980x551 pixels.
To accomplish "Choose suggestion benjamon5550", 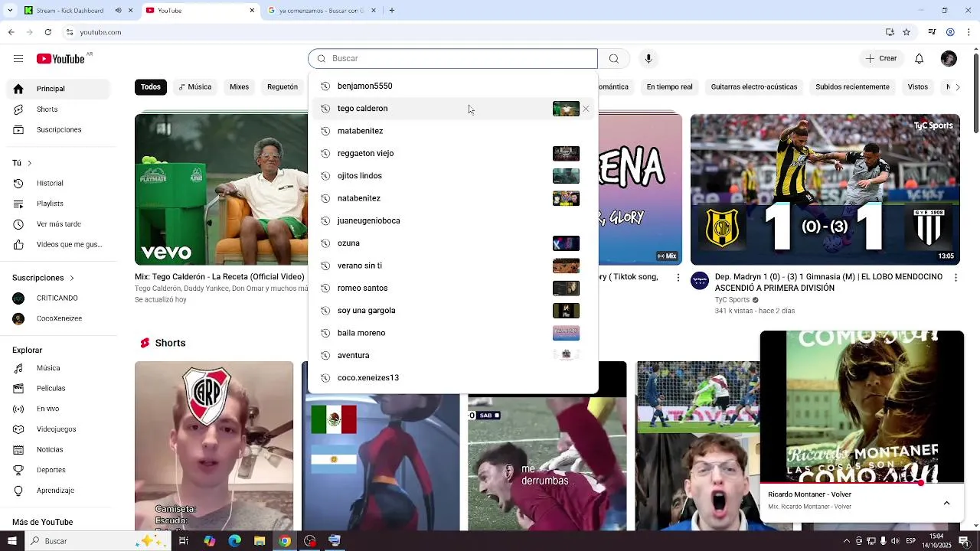I will (452, 86).
